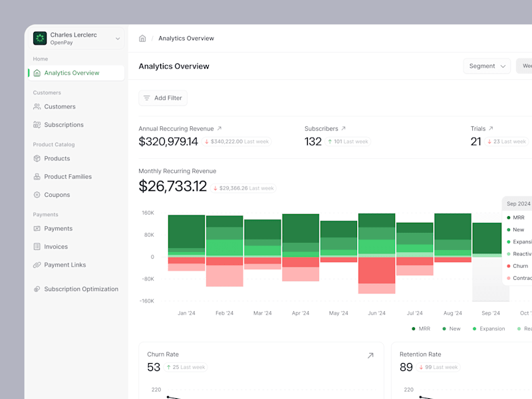Click the Retention Rate card title
The image size is (532, 399).
tap(420, 354)
